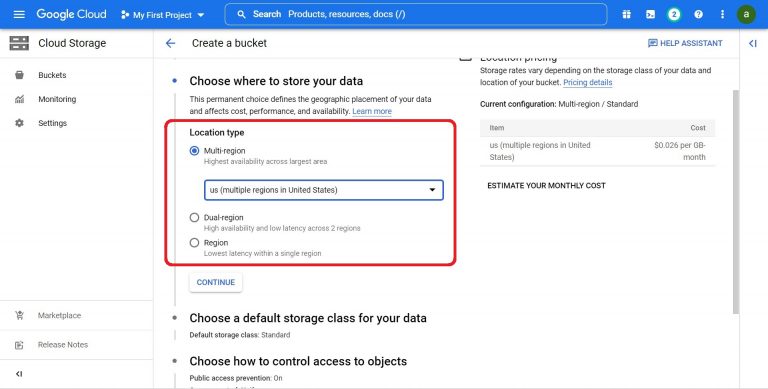Click the search magnifier icon
Screen dimensions: 768x389
tap(241, 14)
